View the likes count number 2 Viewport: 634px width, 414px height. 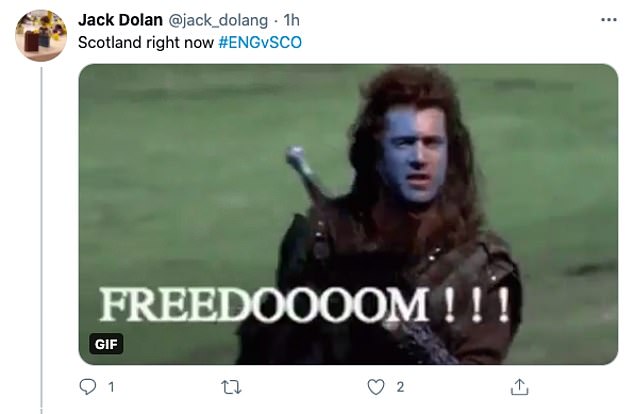pos(400,387)
